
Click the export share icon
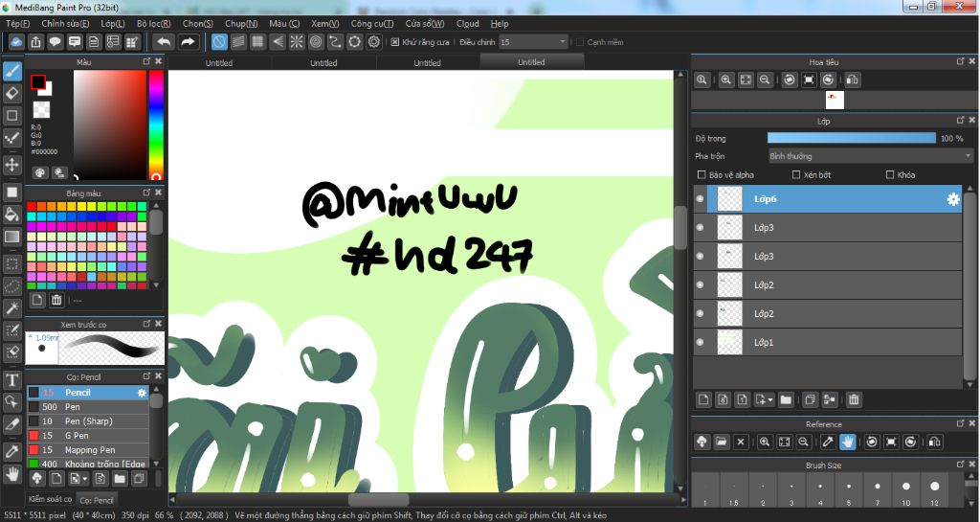tap(35, 42)
